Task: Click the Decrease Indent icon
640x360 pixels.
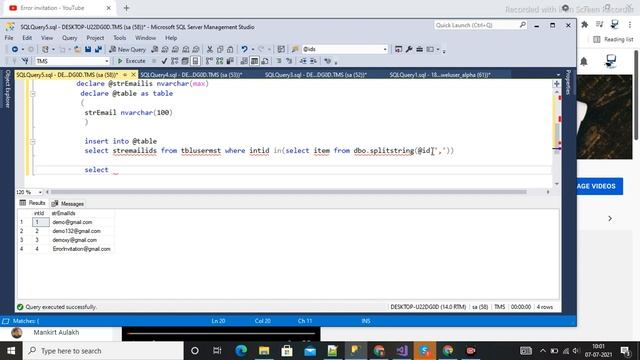Action: pyautogui.click(x=303, y=61)
